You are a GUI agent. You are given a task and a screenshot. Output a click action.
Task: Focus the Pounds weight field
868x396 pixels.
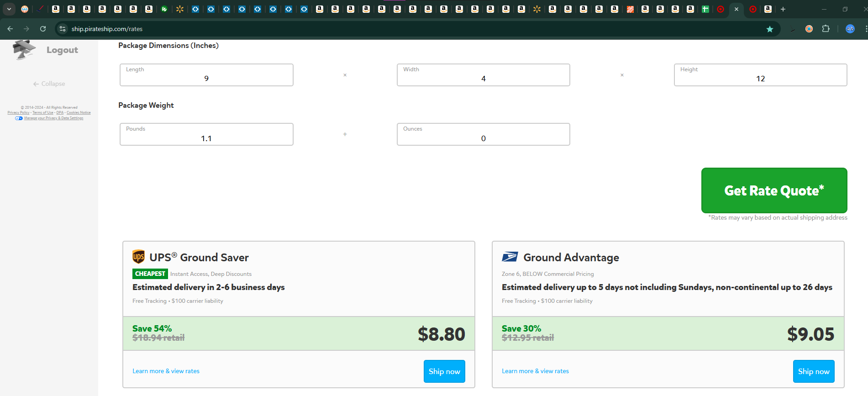coord(206,134)
